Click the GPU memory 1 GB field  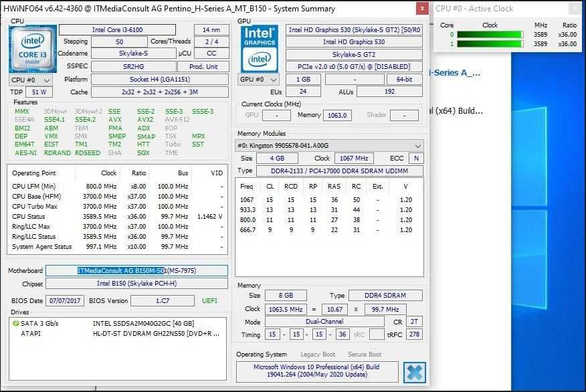[x=303, y=80]
